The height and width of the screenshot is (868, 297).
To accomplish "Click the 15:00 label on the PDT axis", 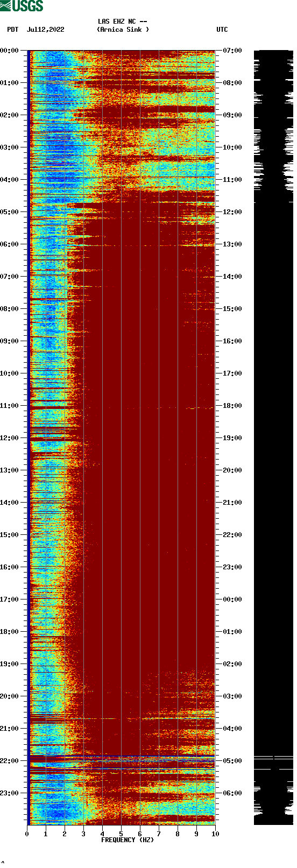I will (x=10, y=535).
